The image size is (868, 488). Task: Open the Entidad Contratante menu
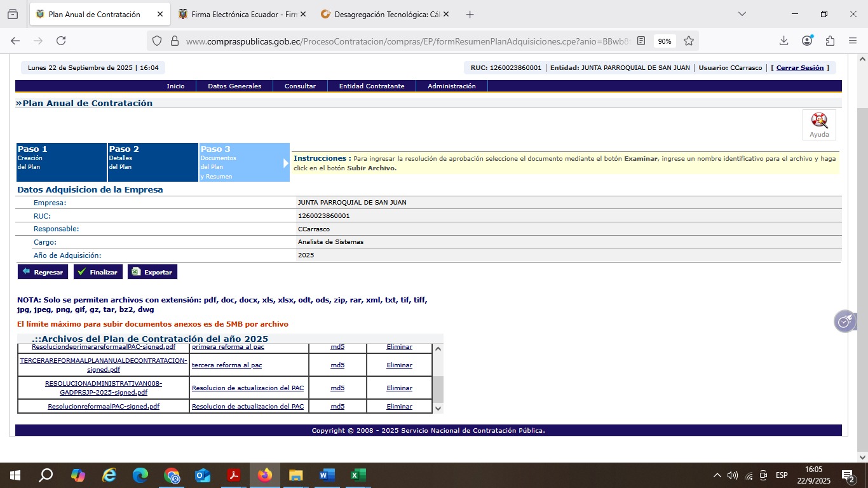(x=372, y=86)
